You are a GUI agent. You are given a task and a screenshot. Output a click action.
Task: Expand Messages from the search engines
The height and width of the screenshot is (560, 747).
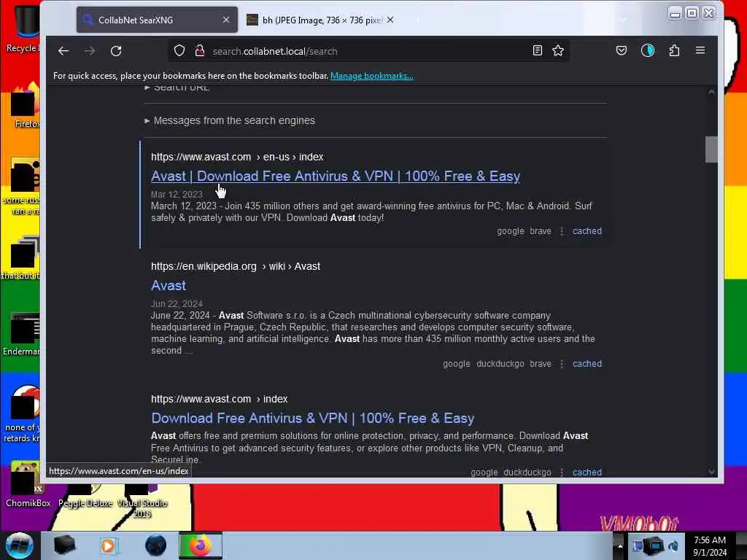[x=230, y=120]
